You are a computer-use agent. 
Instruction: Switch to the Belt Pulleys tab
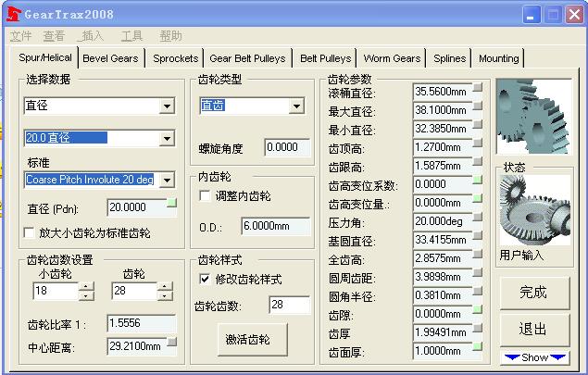[x=326, y=58]
